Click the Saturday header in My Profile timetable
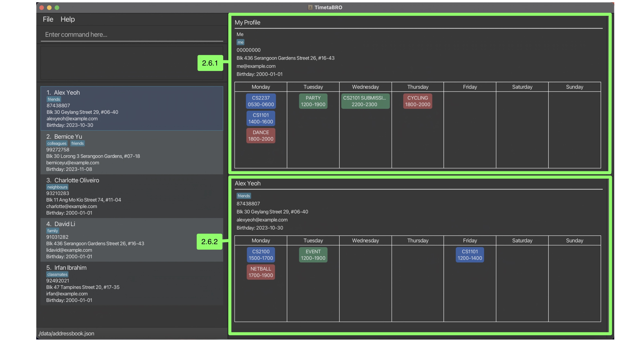The height and width of the screenshot is (342, 644). click(522, 87)
